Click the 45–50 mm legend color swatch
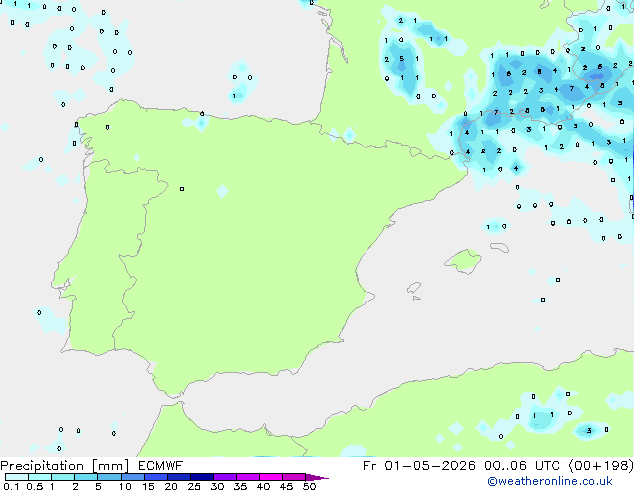The width and height of the screenshot is (634, 490). (x=294, y=477)
